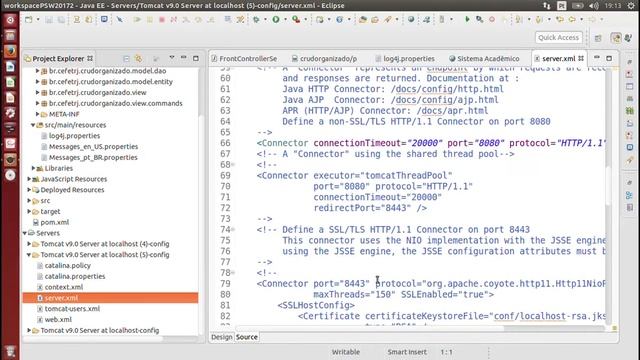Switch to the Design tab
This screenshot has width=640, height=360.
[x=222, y=337]
